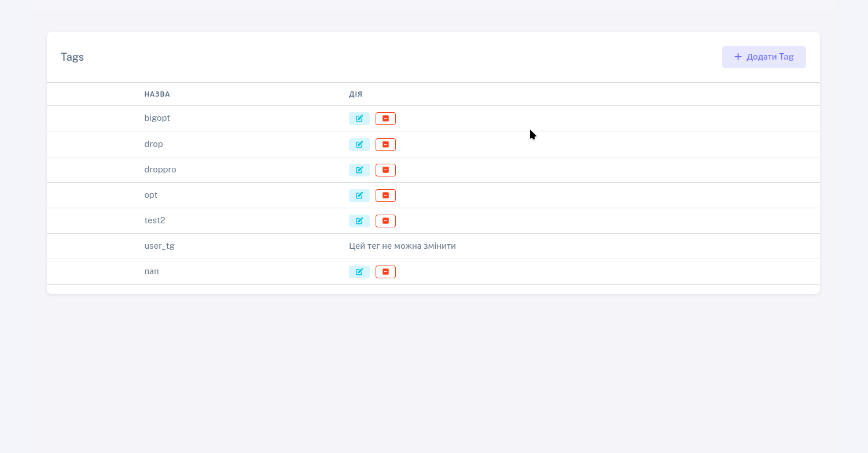
Task: Remove the test2 tag
Action: coord(385,221)
